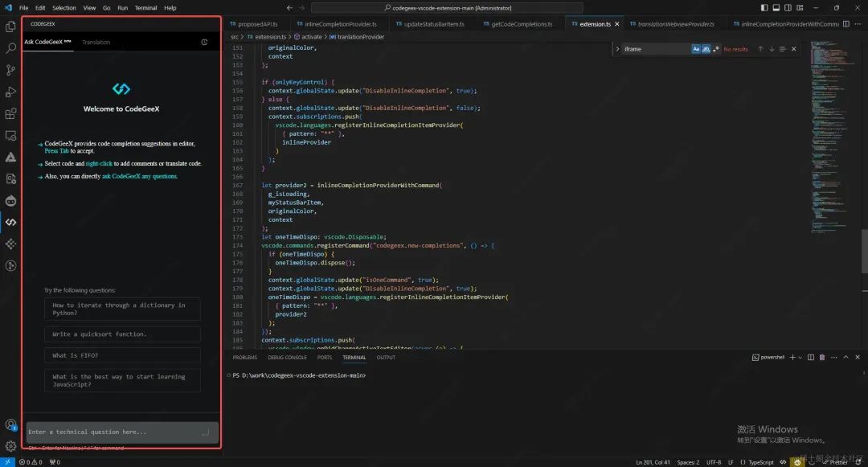This screenshot has width=868, height=467.
Task: Open the Run and Debug icon
Action: pos(10,92)
